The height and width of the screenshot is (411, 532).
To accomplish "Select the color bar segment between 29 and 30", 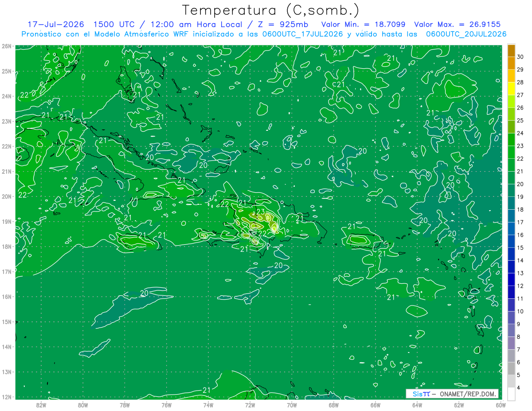I will pyautogui.click(x=511, y=63).
